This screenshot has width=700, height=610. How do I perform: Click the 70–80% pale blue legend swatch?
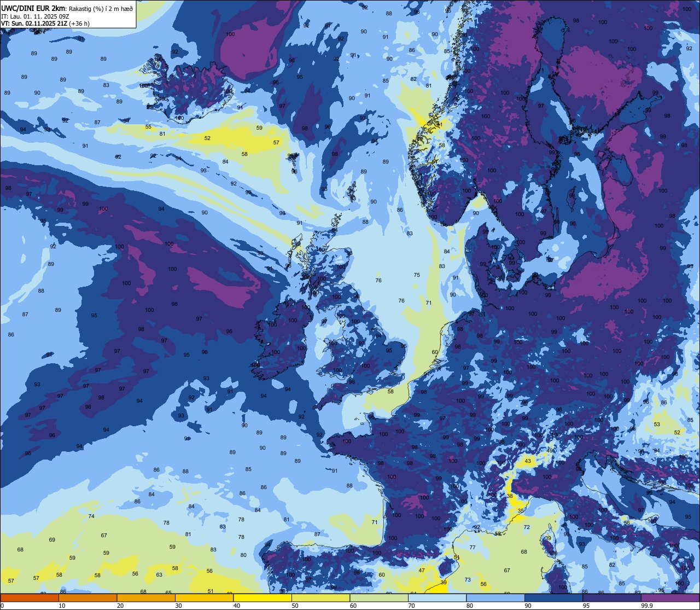point(437,598)
